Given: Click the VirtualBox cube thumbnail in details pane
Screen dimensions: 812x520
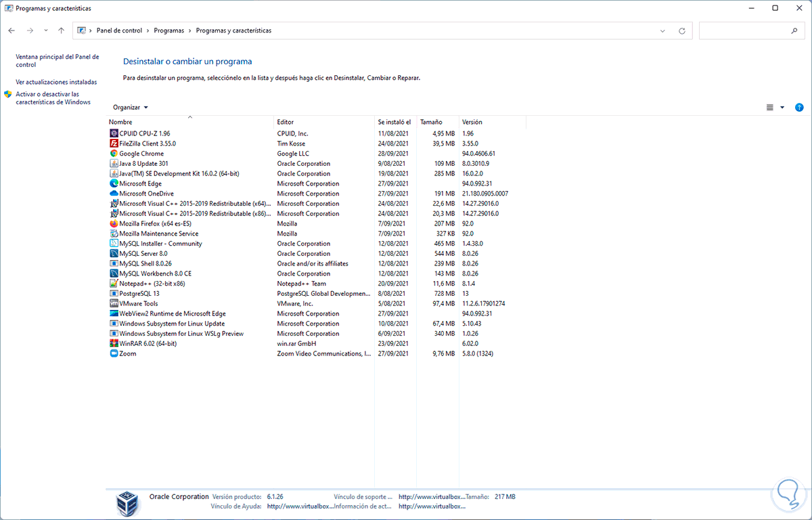Looking at the screenshot, I should click(127, 502).
